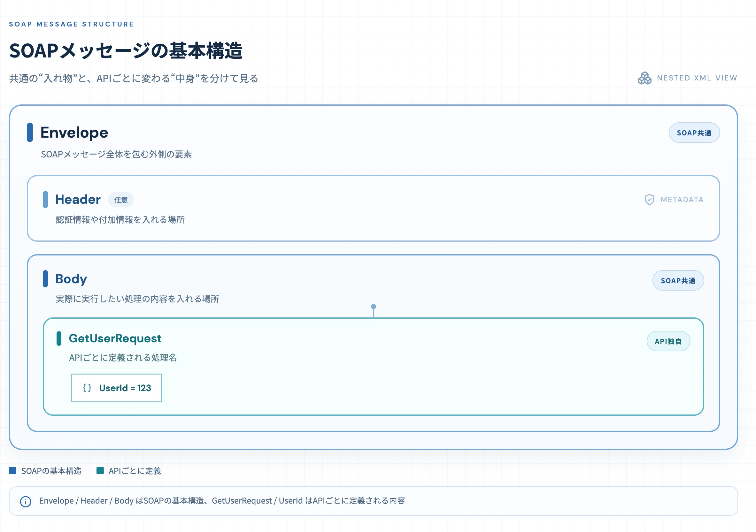Click the SOAPの基本構造 legend label

51,471
